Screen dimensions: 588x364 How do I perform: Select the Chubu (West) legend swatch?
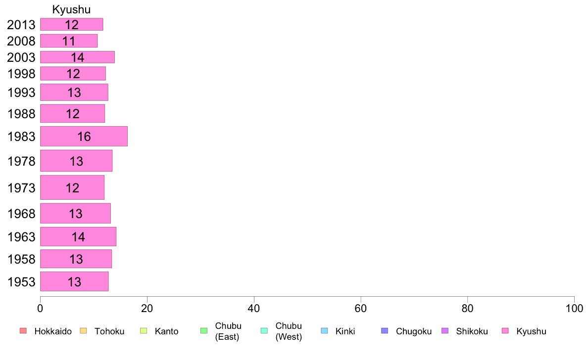(264, 331)
